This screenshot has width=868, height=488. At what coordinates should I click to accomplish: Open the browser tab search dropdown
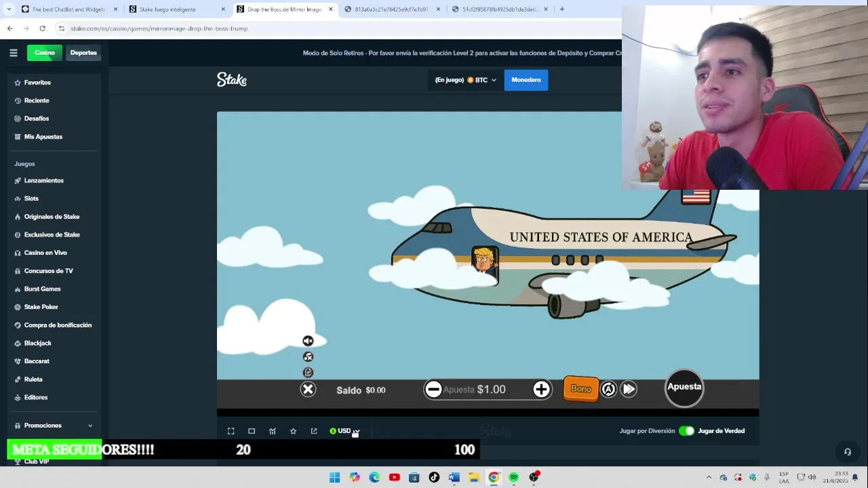coord(8,9)
